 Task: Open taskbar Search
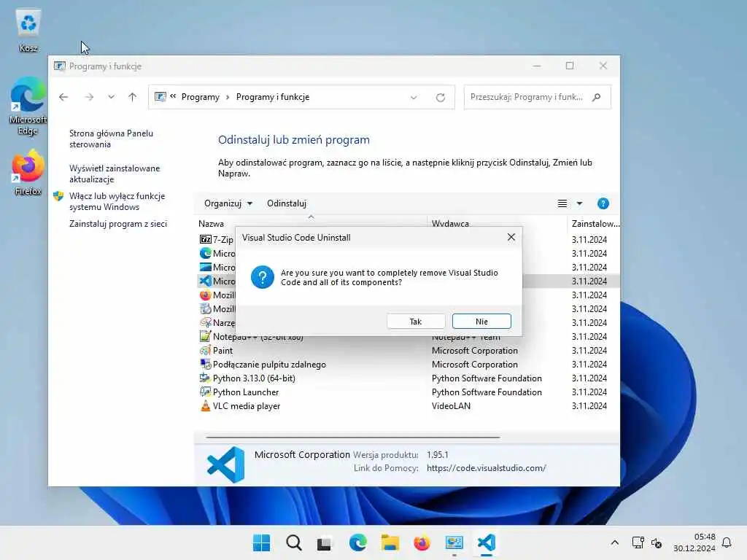(x=293, y=542)
